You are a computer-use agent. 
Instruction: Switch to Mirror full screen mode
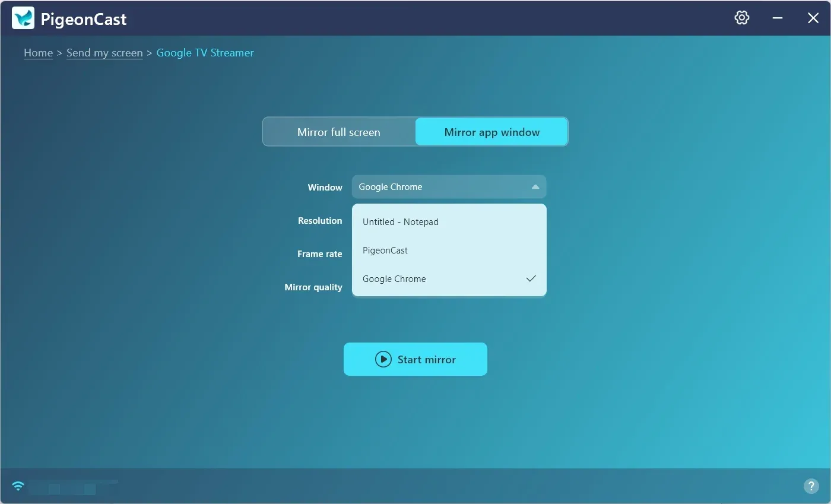pyautogui.click(x=339, y=132)
